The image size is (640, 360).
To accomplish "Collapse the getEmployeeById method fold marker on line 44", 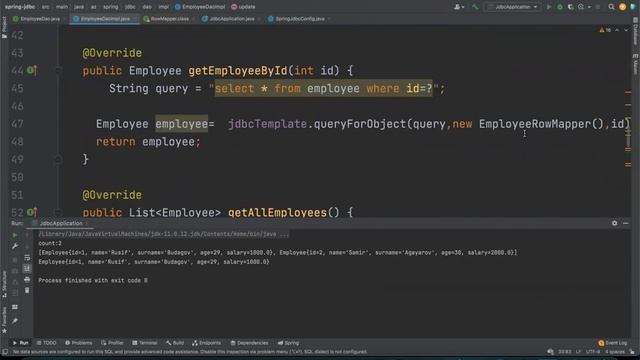I will [58, 71].
